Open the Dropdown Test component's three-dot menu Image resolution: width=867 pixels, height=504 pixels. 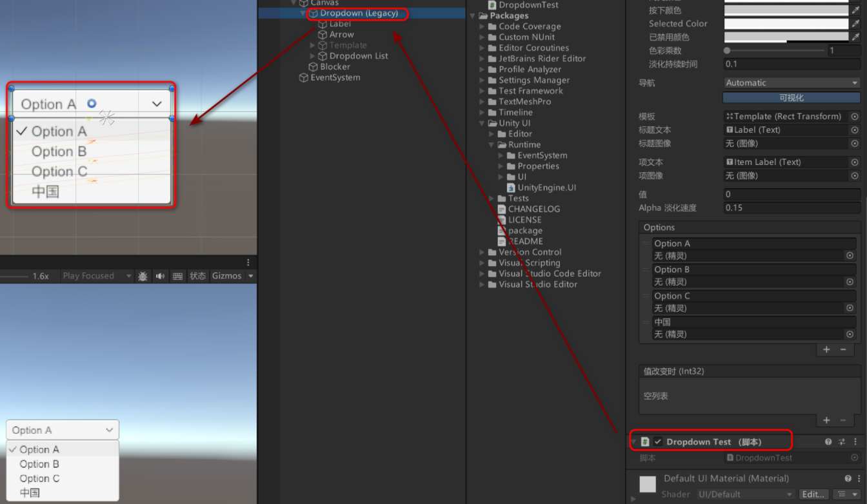click(x=856, y=442)
